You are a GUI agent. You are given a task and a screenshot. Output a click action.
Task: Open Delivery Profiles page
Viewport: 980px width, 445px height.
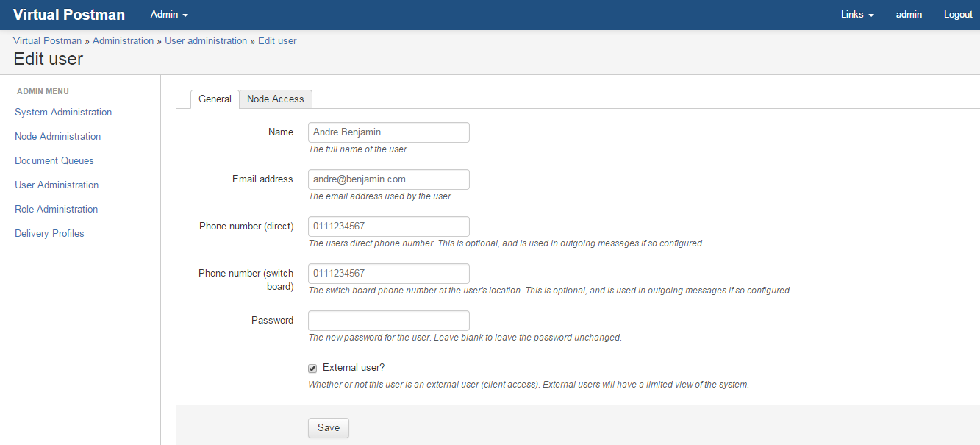pos(49,233)
